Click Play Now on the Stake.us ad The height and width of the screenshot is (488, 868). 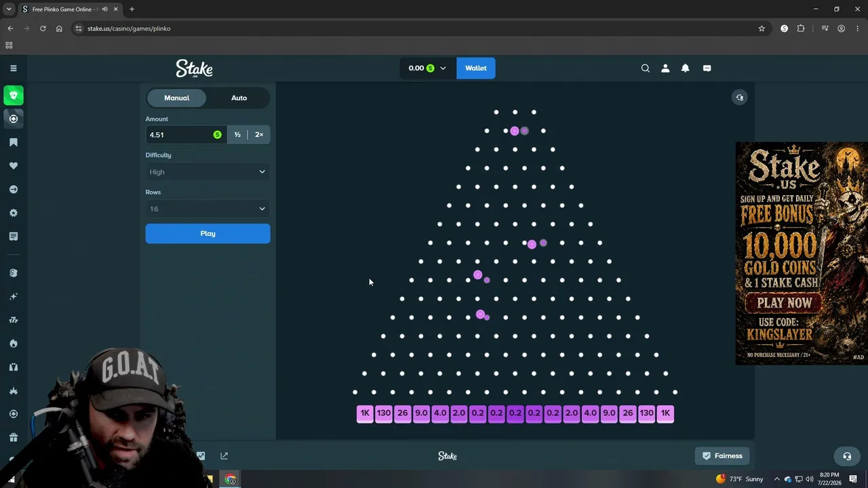[785, 303]
